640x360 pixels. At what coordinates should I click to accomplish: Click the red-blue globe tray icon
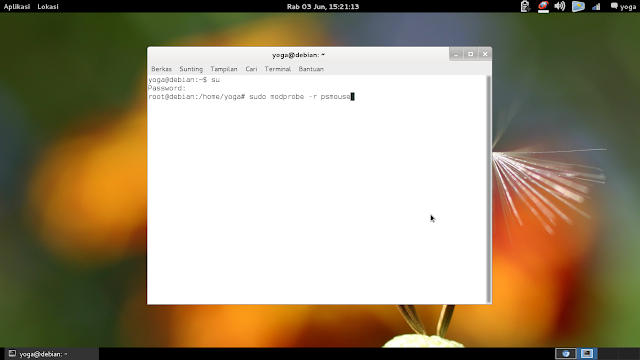point(543,7)
